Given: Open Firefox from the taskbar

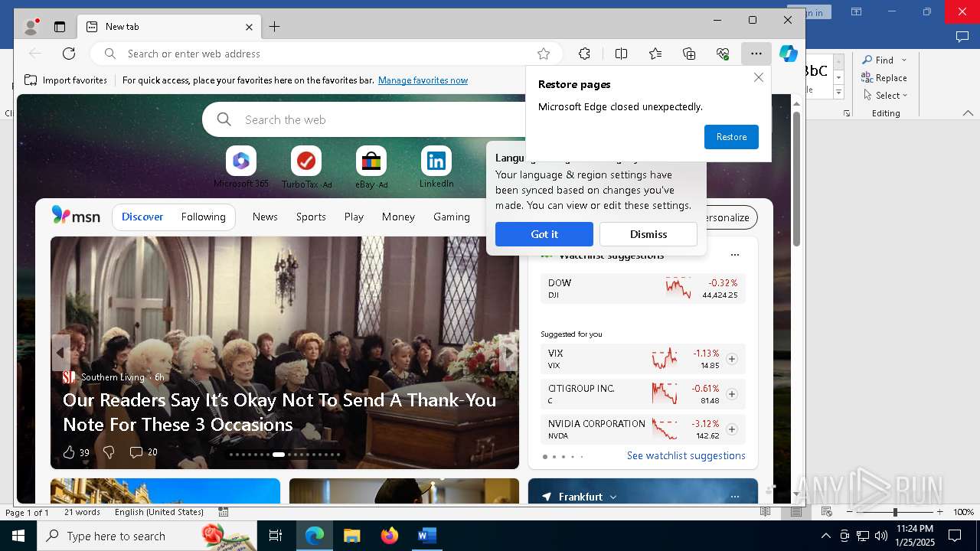Looking at the screenshot, I should tap(389, 536).
